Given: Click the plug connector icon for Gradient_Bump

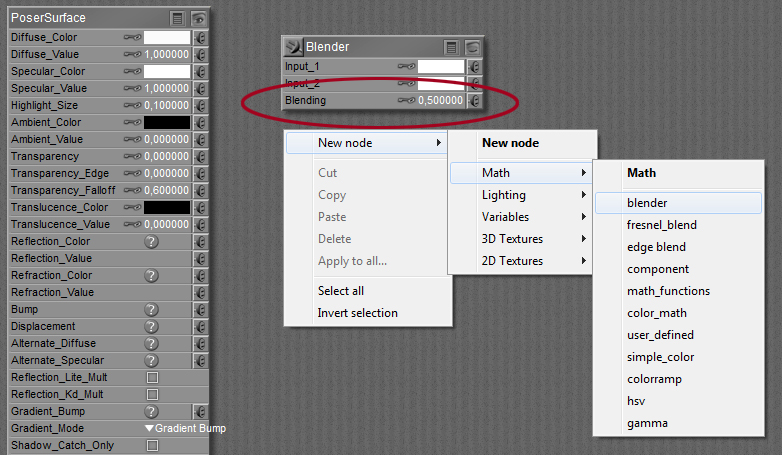Looking at the screenshot, I should pos(200,412).
